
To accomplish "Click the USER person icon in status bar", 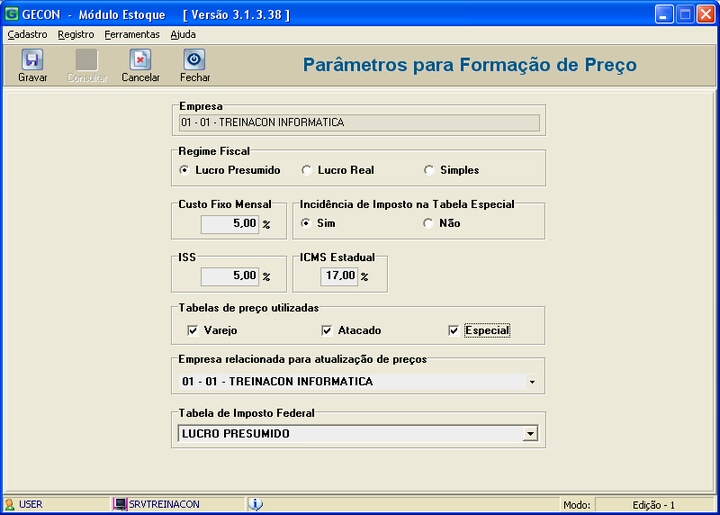I will (x=9, y=504).
